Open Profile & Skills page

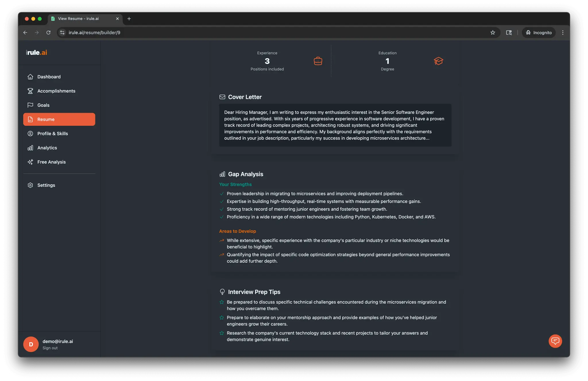point(59,134)
